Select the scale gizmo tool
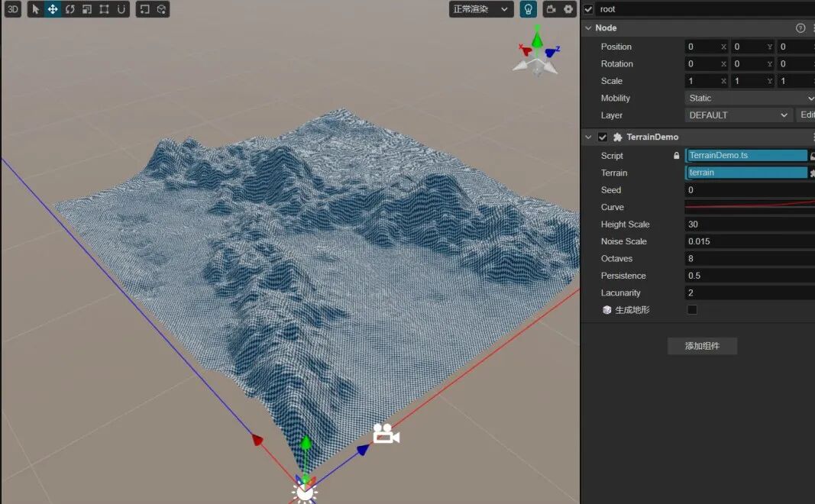 pos(86,9)
